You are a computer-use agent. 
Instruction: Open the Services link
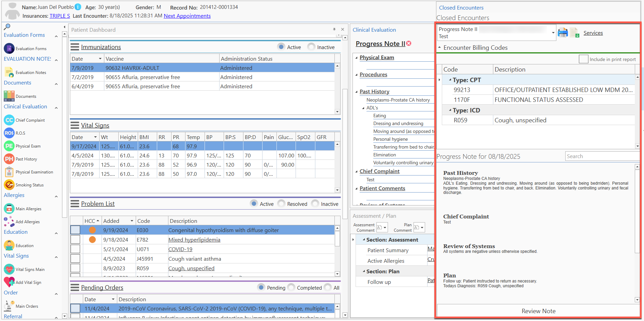tap(593, 33)
